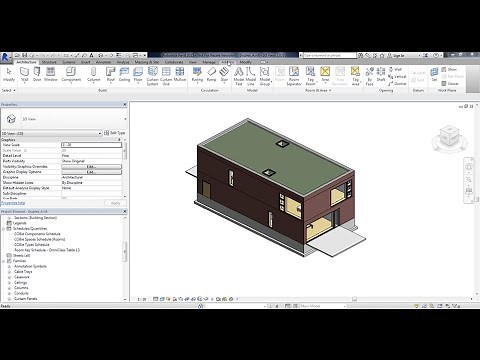
Task: Click the Tag Room tool
Action: [x=310, y=76]
